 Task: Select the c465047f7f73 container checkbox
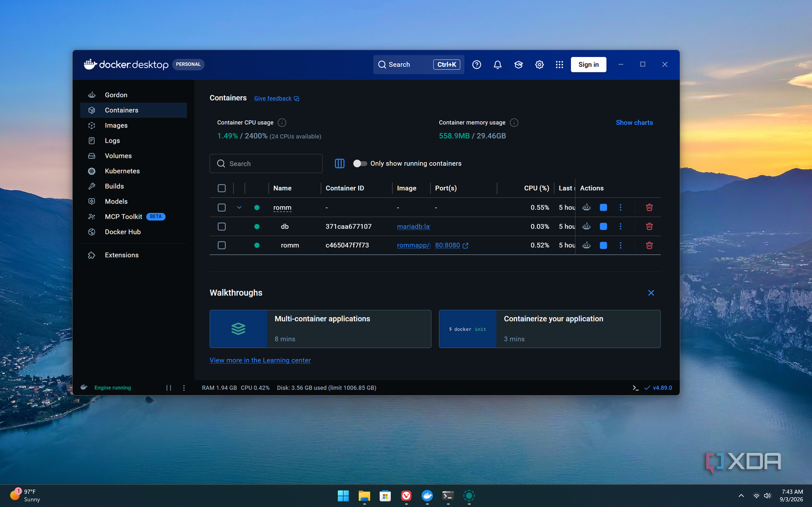(222, 245)
